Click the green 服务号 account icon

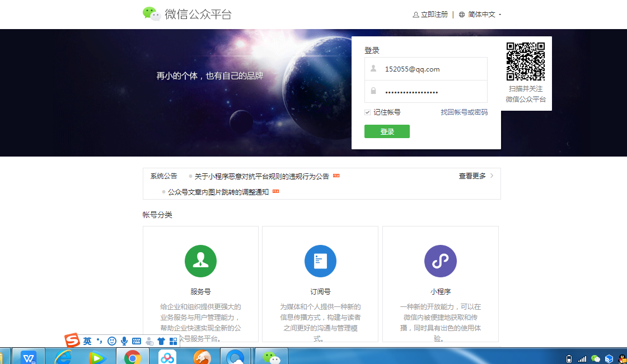(x=201, y=261)
